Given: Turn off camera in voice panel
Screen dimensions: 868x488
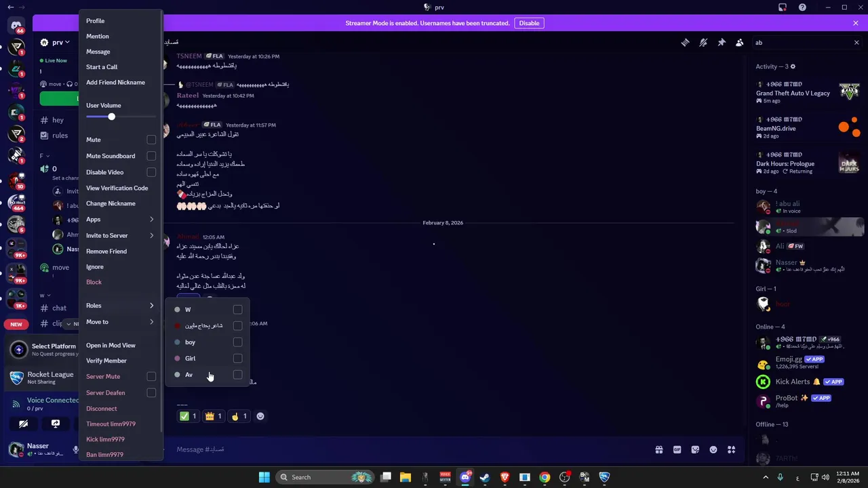Looking at the screenshot, I should (x=23, y=424).
